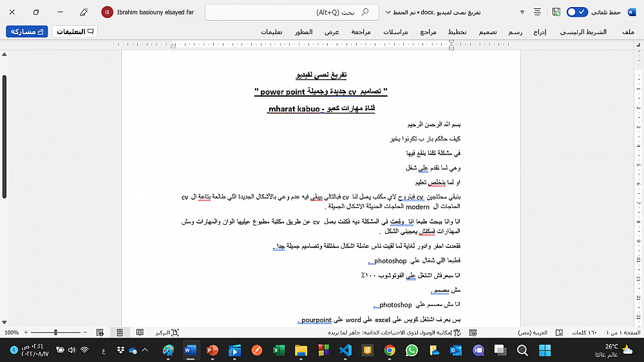Image resolution: width=644 pixels, height=362 pixels.
Task: Click the مشاركة Share button
Action: pos(26,32)
